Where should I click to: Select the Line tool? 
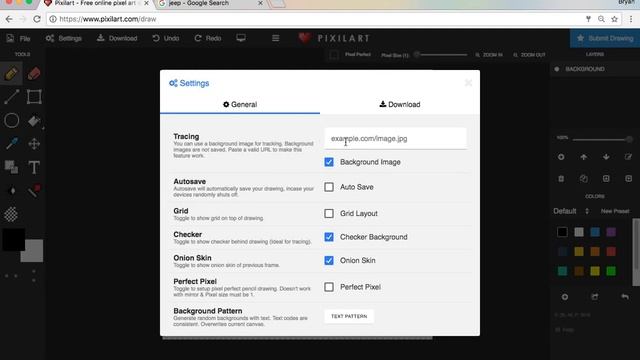click(11, 97)
